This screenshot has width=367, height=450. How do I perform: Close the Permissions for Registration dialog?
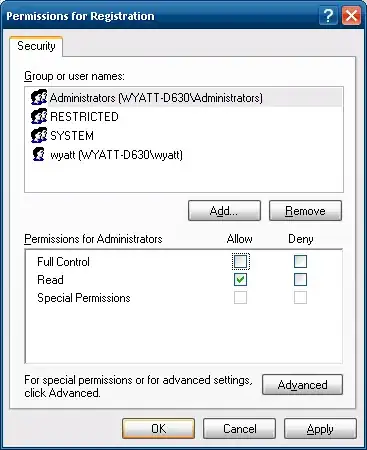351,16
